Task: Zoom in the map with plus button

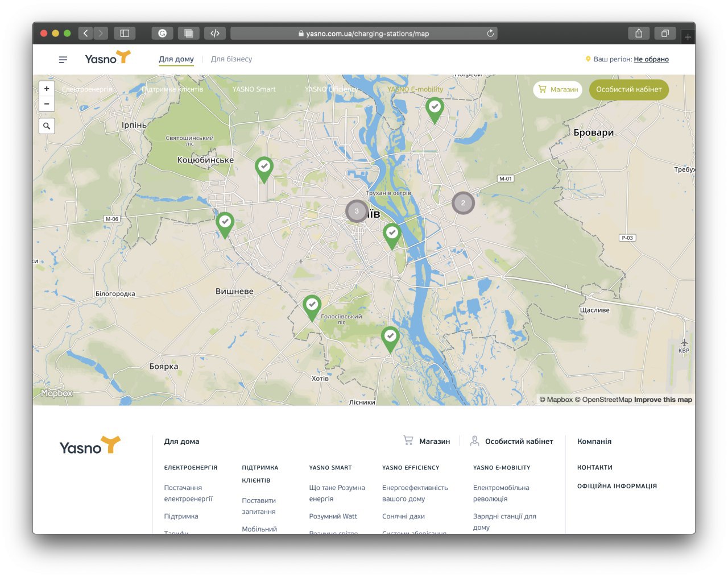Action: [x=47, y=89]
